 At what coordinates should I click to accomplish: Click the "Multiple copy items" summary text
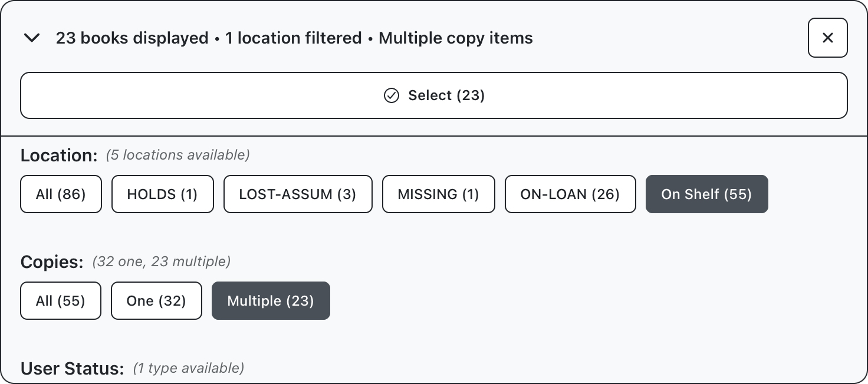click(455, 38)
